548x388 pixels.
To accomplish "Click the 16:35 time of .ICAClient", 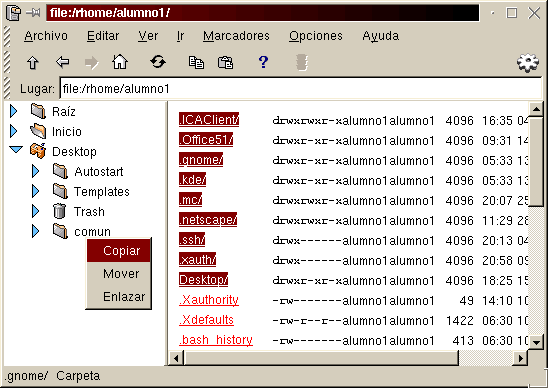I will [497, 121].
